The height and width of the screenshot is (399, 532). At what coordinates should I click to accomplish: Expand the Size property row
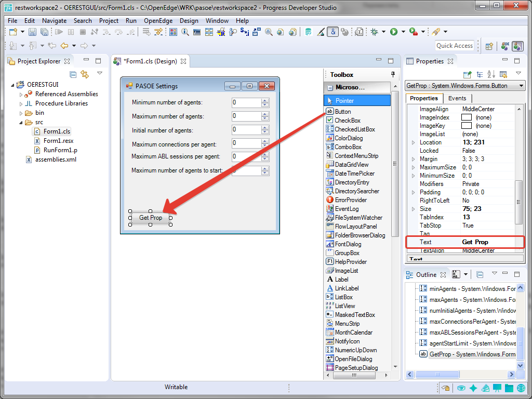413,209
